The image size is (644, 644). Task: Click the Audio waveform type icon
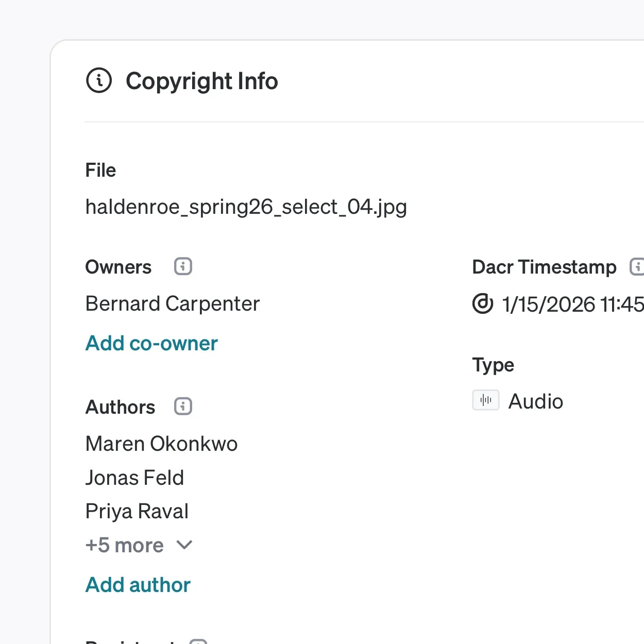tap(486, 400)
